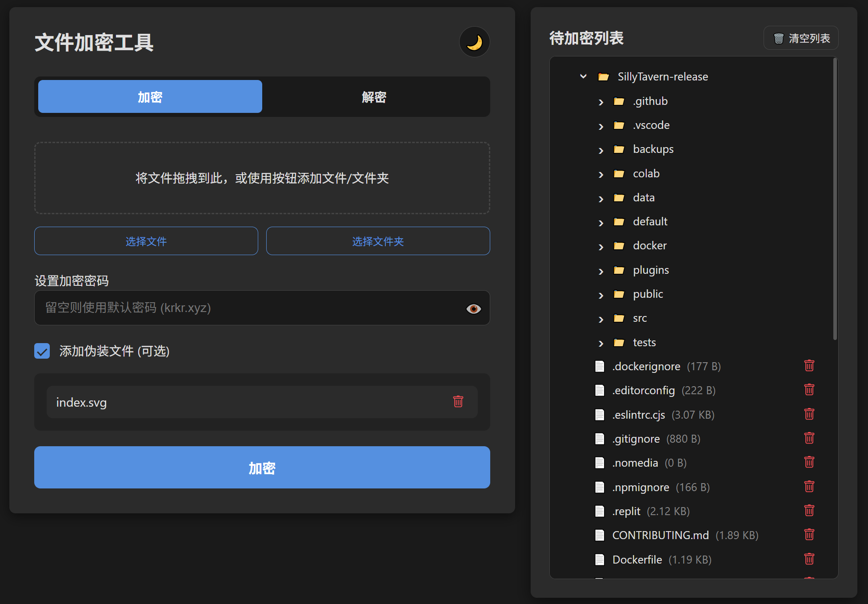Expand the plugins folder

[x=600, y=271]
